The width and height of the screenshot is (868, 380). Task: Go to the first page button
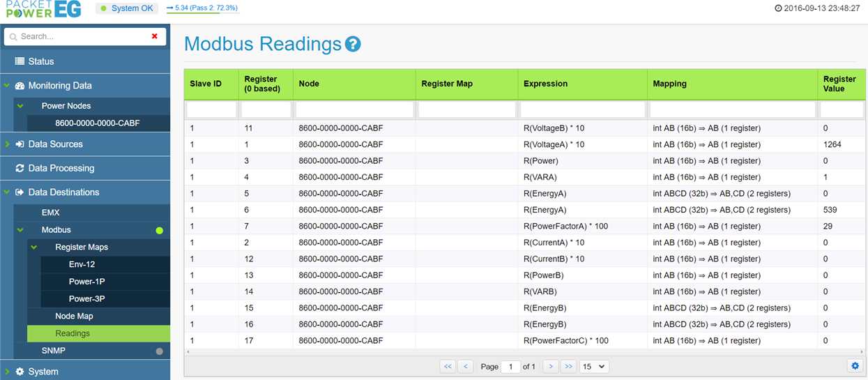(448, 366)
